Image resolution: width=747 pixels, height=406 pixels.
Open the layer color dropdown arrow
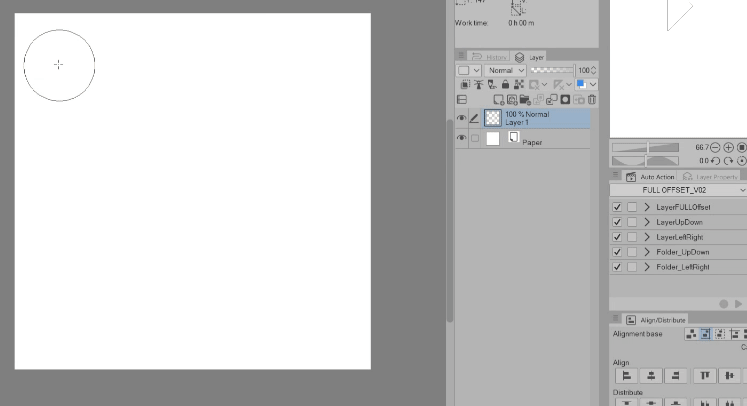click(x=593, y=84)
